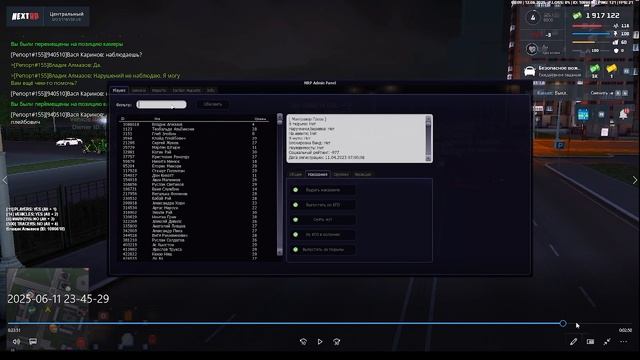The width and height of the screenshot is (640, 360).
Task: Go to previous item with left arrow
Action: [5, 180]
